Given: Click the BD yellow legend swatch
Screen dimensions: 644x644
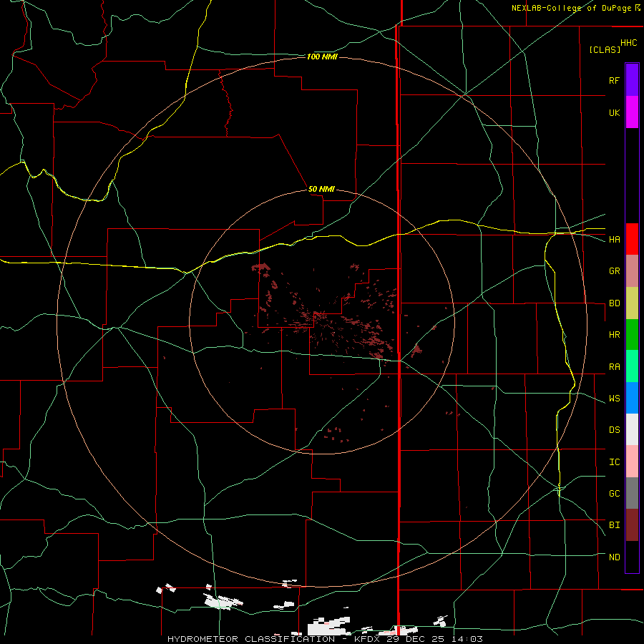Looking at the screenshot, I should point(632,303).
